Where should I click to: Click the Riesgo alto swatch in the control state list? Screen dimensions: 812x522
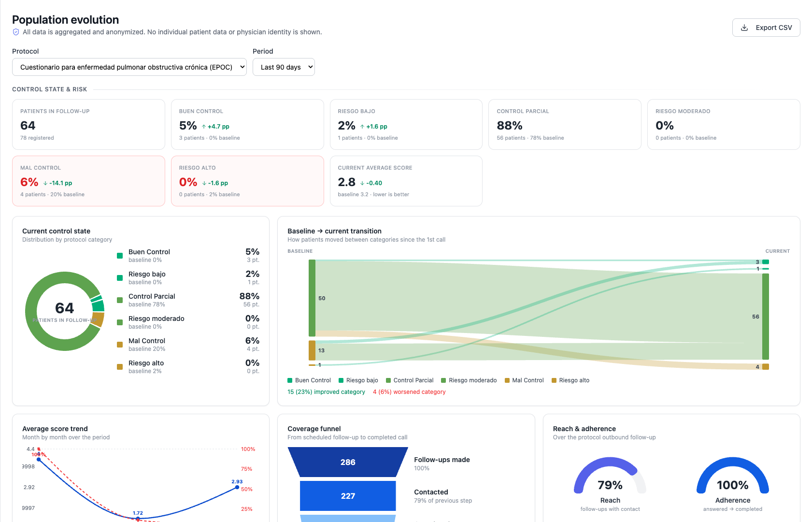(x=120, y=367)
